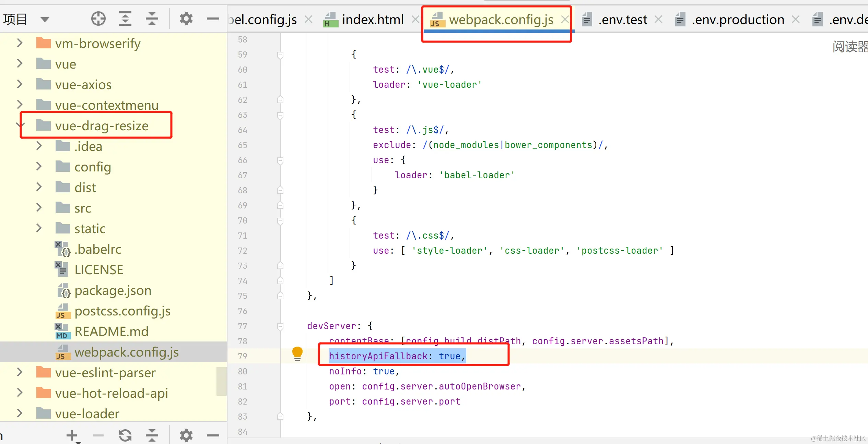Expand the src folder
The image size is (868, 444).
(x=39, y=207)
